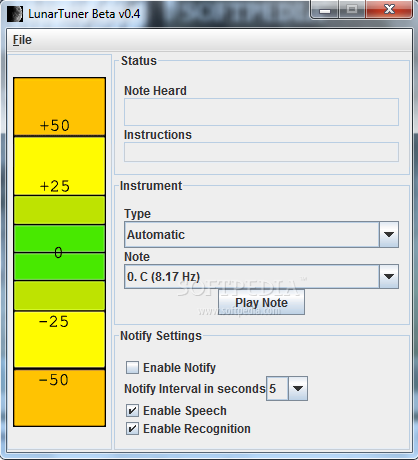The height and width of the screenshot is (460, 418).
Task: Click the LunarTuner Beta v0.4 title text
Action: 84,14
